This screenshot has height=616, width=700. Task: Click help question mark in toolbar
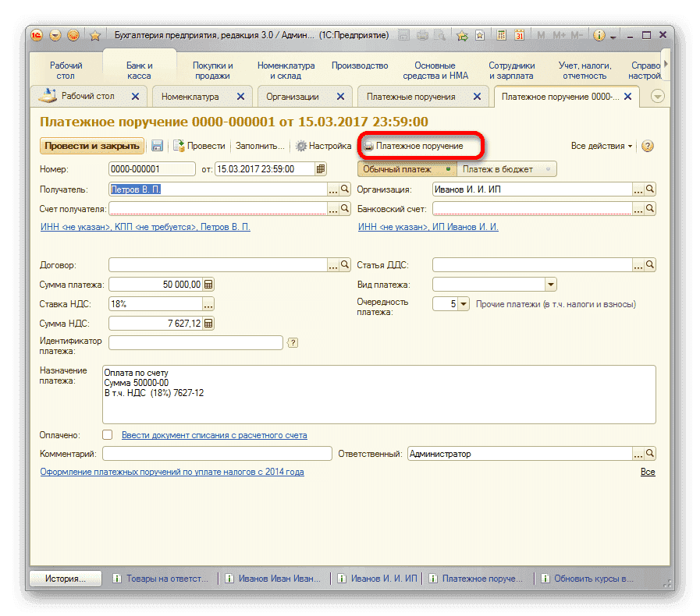647,146
